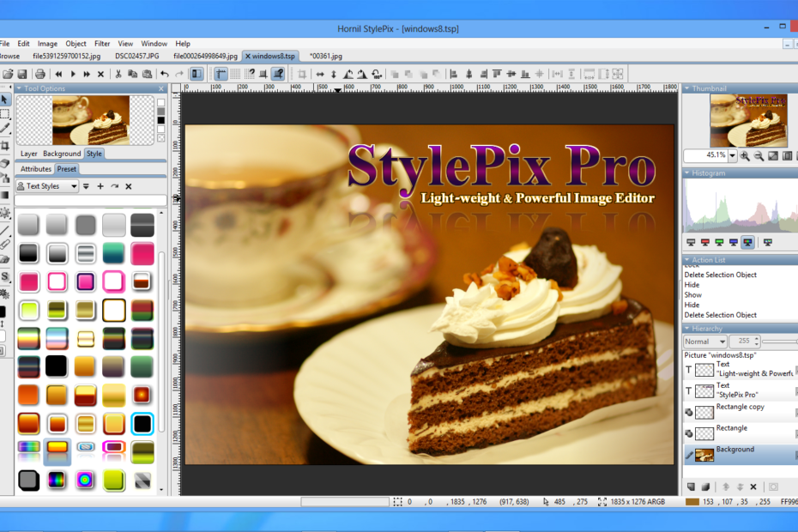This screenshot has width=798, height=532.
Task: Collapse the Tool Options panel
Action: click(19, 88)
